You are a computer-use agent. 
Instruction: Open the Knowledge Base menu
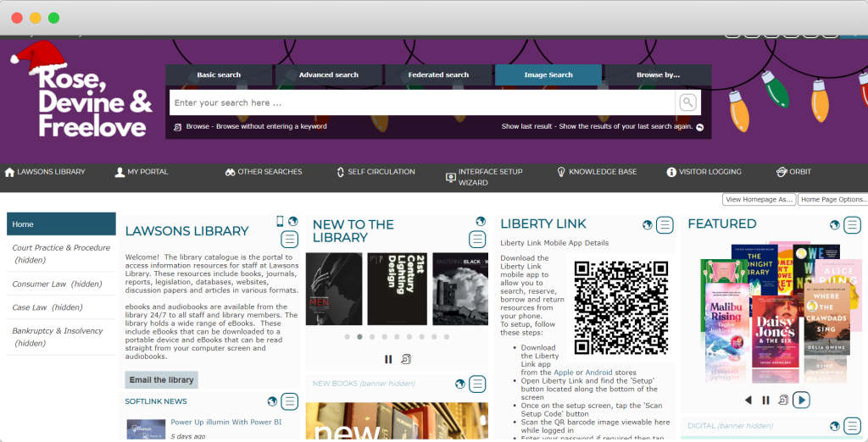click(596, 172)
